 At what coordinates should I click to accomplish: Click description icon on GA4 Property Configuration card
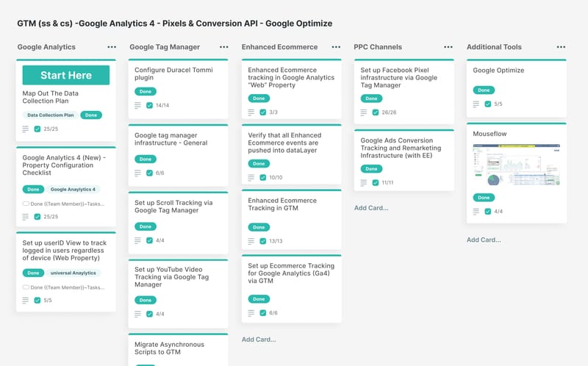[x=25, y=217]
